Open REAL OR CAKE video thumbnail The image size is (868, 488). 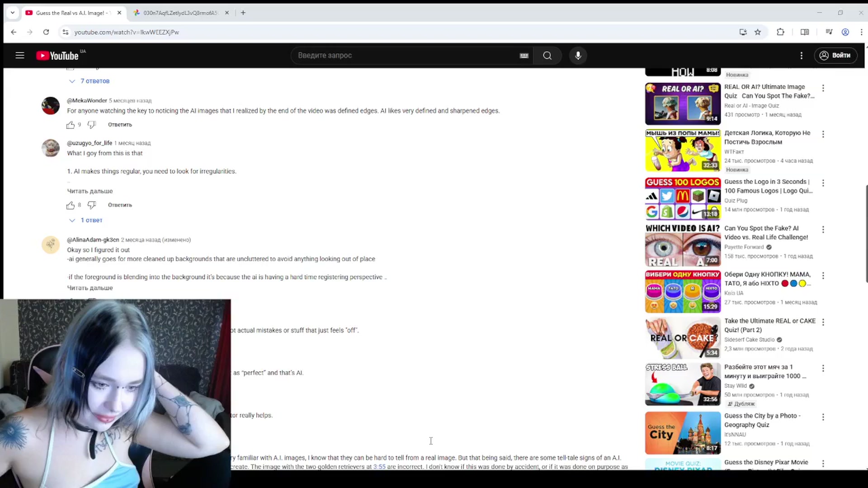683,338
